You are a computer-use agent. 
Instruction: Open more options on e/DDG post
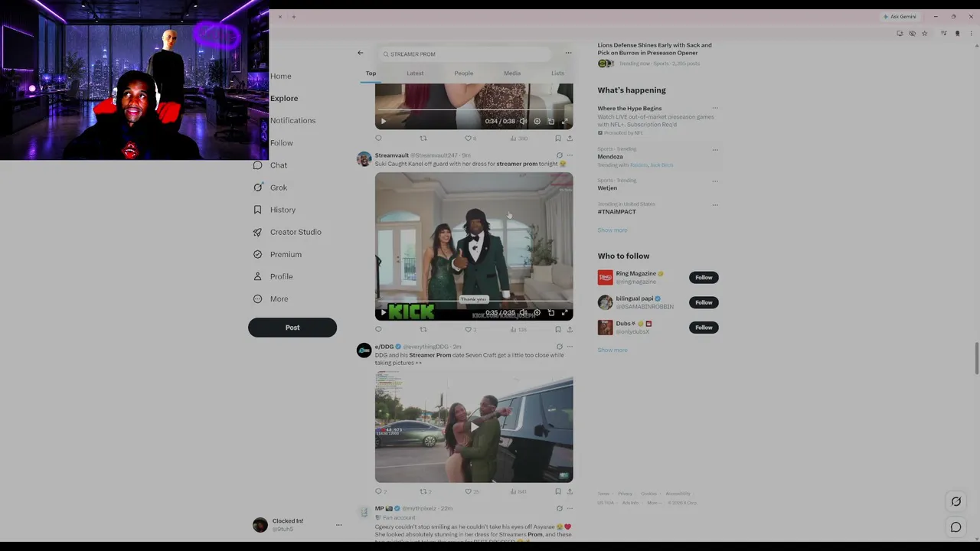click(569, 347)
